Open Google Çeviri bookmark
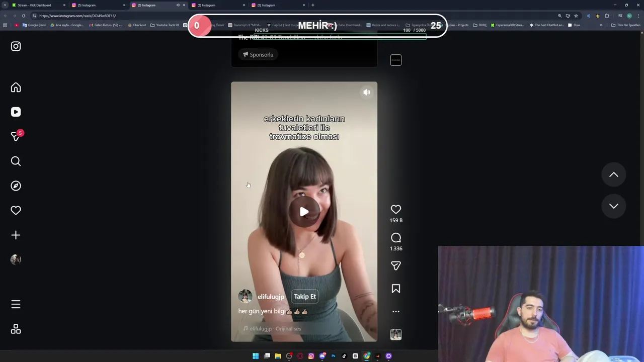This screenshot has width=644, height=362. (34, 25)
